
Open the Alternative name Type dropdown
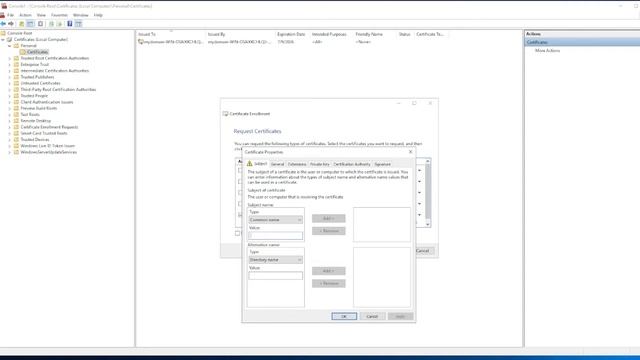click(x=276, y=260)
